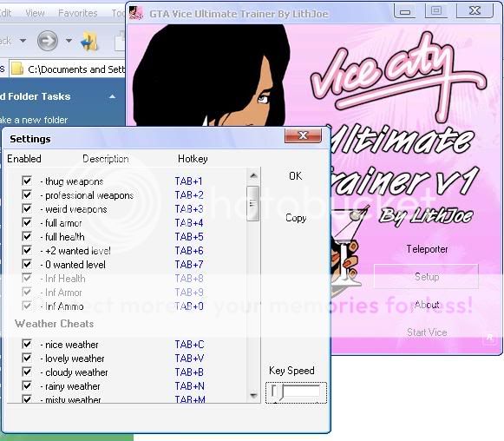The width and height of the screenshot is (504, 441).
Task: Open the Forward history dropdown arrow
Action: click(x=69, y=41)
